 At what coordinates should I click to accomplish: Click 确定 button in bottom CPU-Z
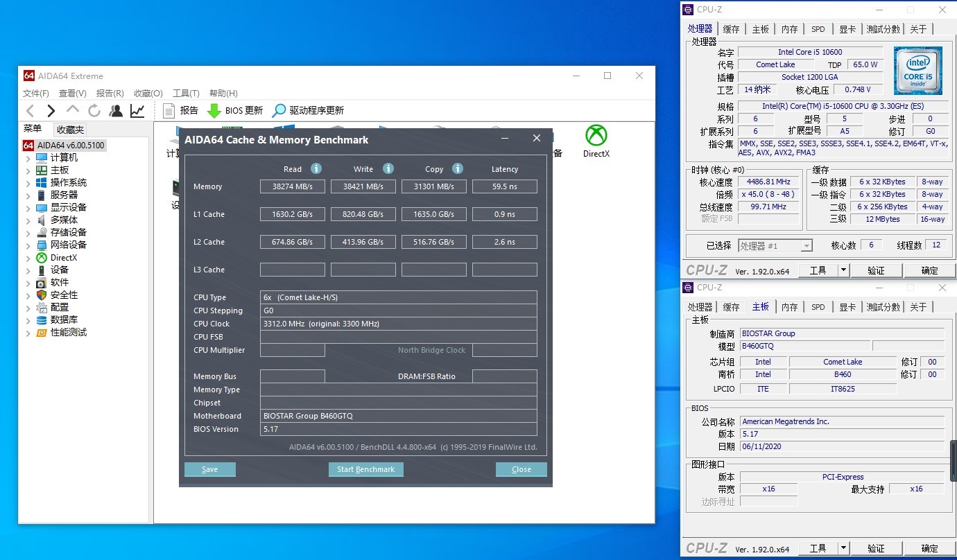[929, 548]
